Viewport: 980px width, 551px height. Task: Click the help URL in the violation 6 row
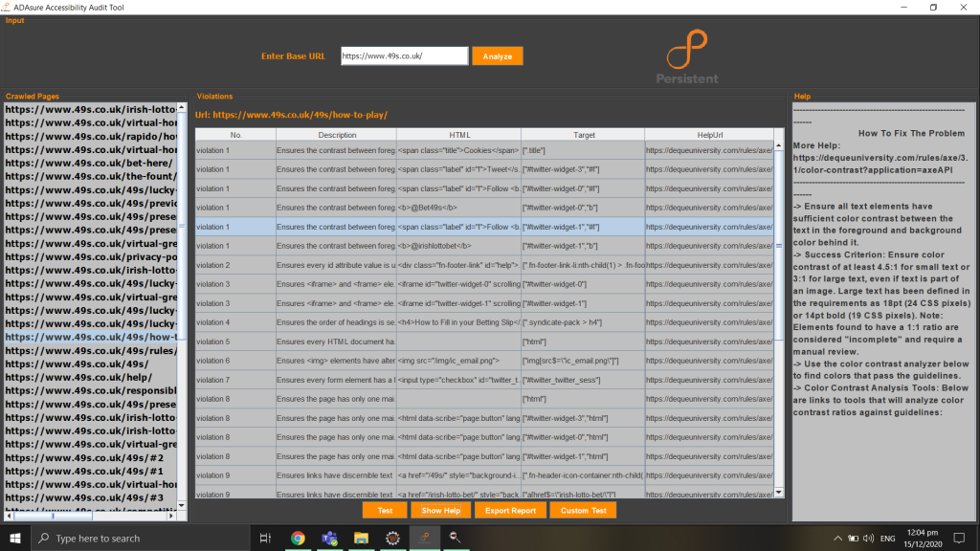709,361
